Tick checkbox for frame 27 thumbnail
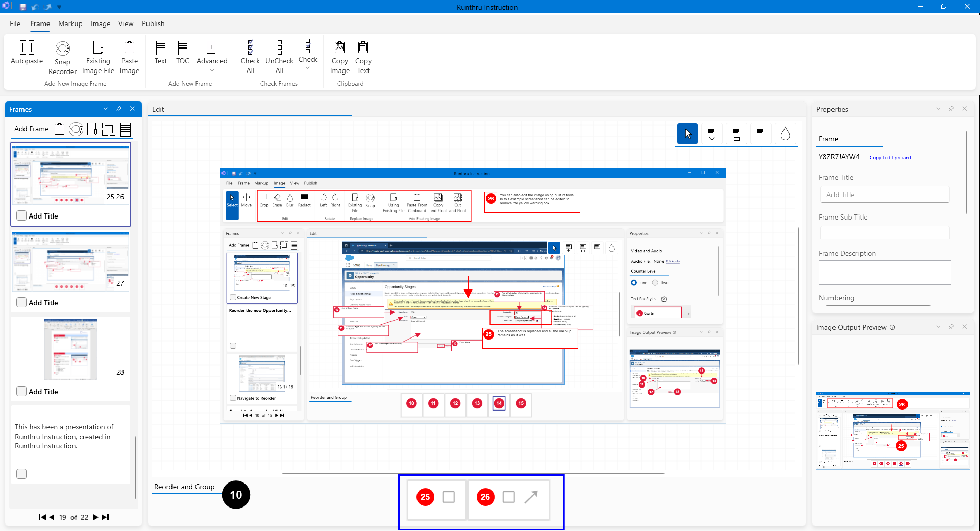The height and width of the screenshot is (531, 980). [21, 302]
